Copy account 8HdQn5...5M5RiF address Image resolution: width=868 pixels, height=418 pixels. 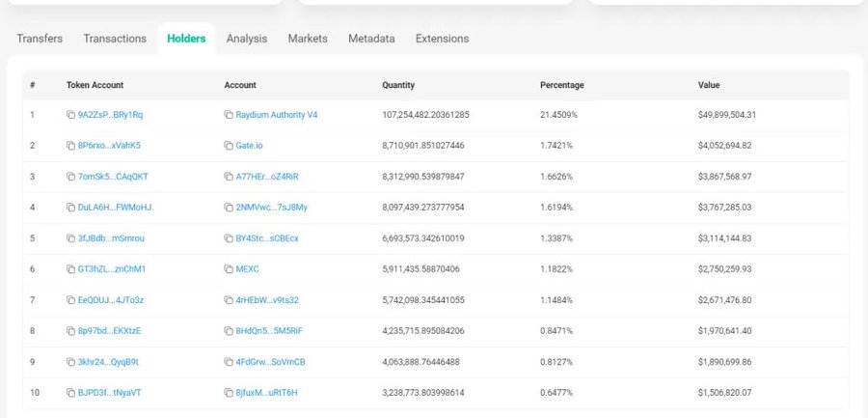point(228,331)
